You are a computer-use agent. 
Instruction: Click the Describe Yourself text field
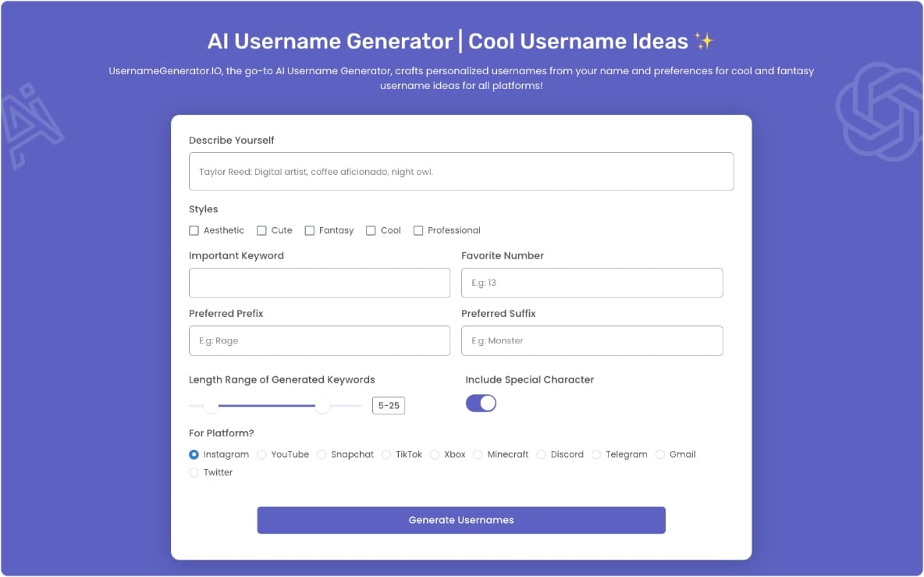[x=460, y=171]
